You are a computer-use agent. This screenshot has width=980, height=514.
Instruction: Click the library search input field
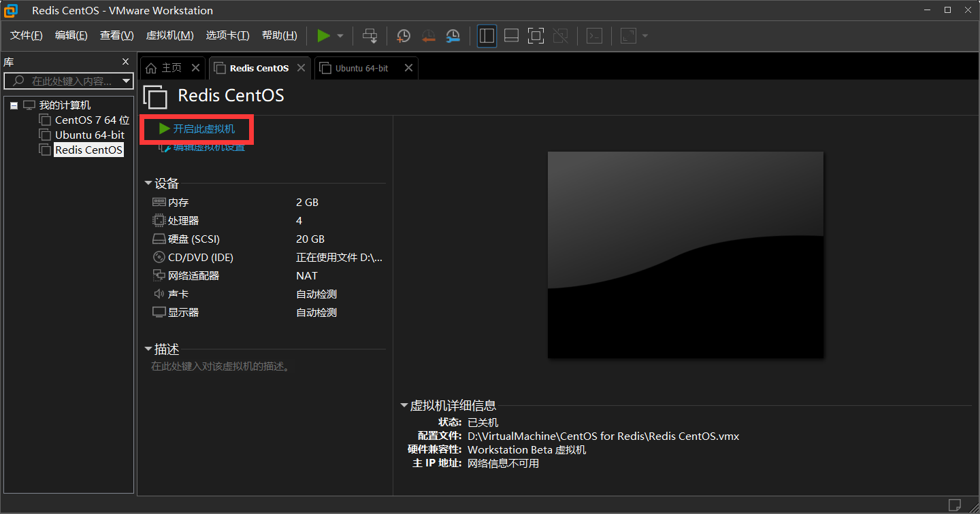(x=68, y=81)
